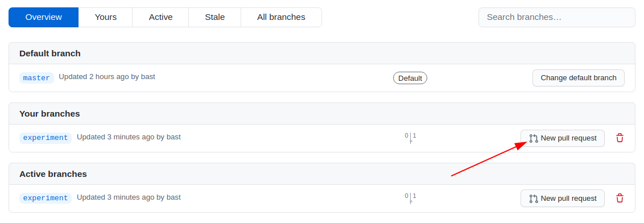View the All branches tab
The width and height of the screenshot is (644, 223).
click(282, 17)
